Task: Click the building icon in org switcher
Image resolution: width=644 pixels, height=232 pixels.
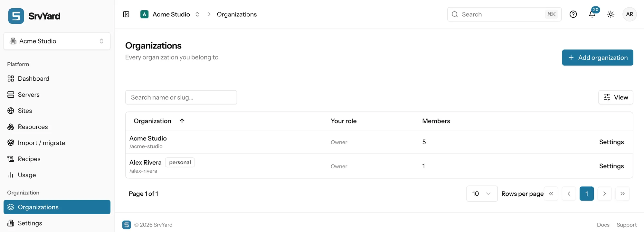Action: pos(13,41)
